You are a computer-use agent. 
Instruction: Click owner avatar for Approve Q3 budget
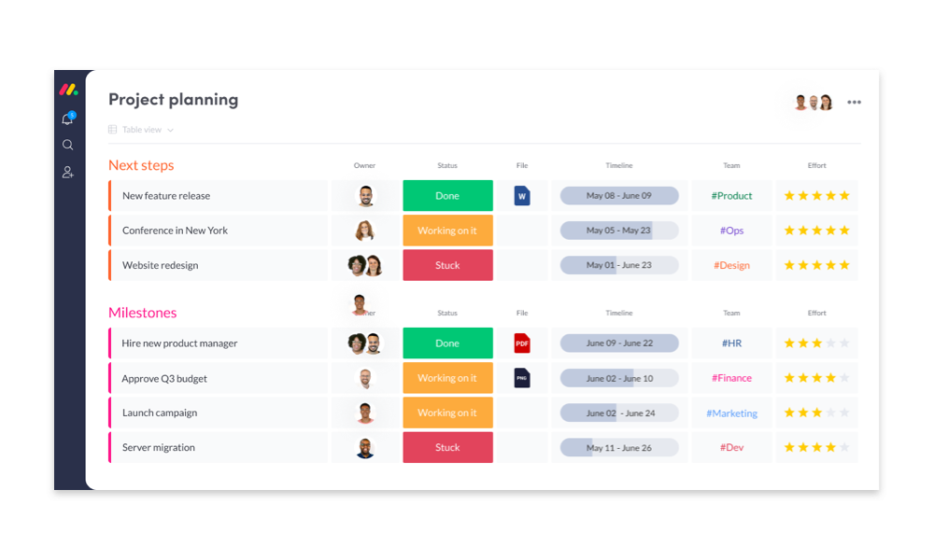pyautogui.click(x=365, y=378)
